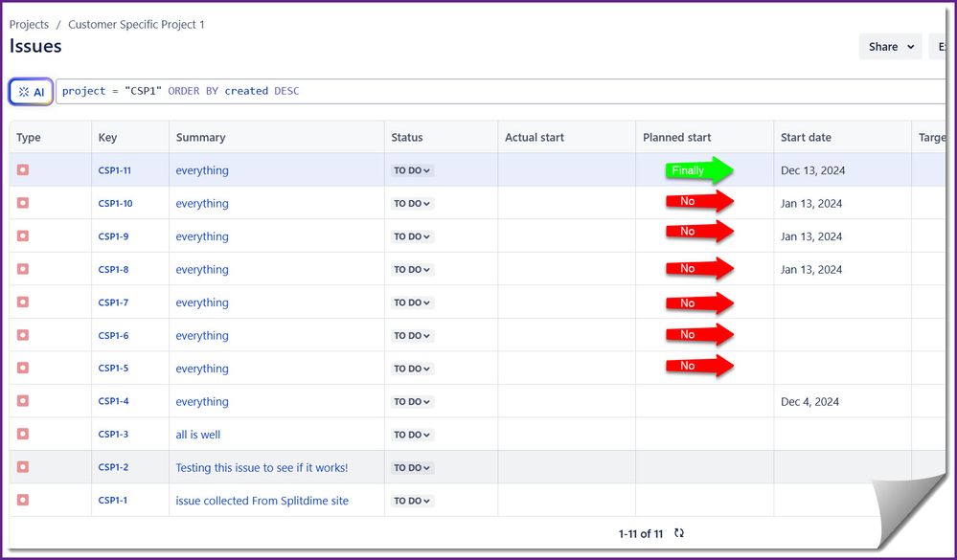Open 'everything' summary in CSP1-4 row
This screenshot has height=560, width=957.
[x=202, y=402]
